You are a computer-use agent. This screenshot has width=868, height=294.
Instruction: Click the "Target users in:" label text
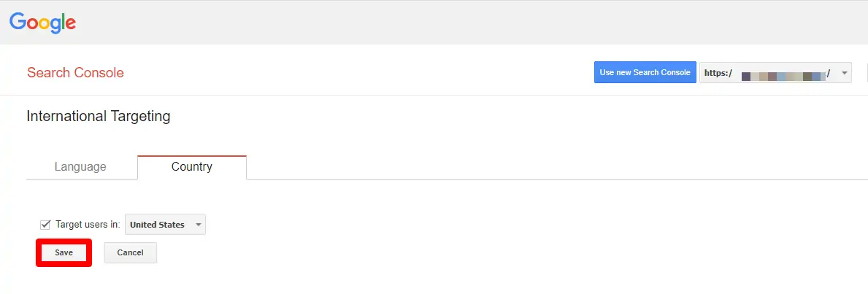[88, 225]
